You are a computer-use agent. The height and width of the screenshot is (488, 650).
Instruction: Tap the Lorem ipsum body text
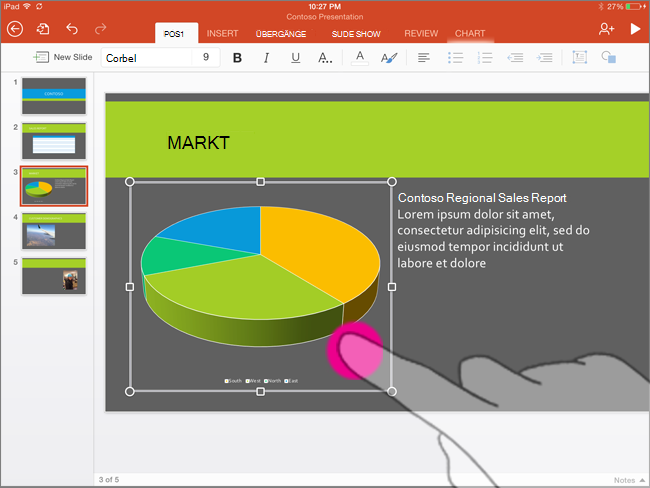[x=493, y=238]
